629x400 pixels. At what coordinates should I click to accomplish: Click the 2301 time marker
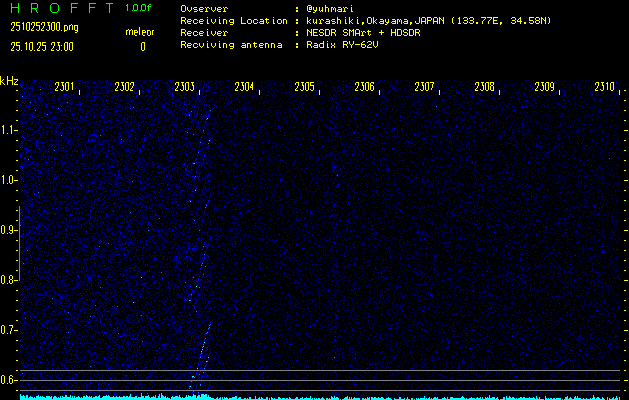pos(64,87)
